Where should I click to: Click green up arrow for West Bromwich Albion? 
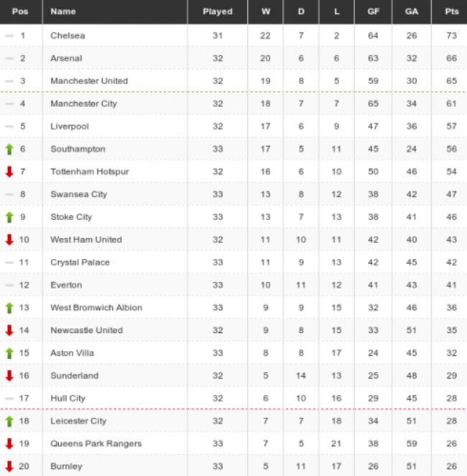pos(9,308)
